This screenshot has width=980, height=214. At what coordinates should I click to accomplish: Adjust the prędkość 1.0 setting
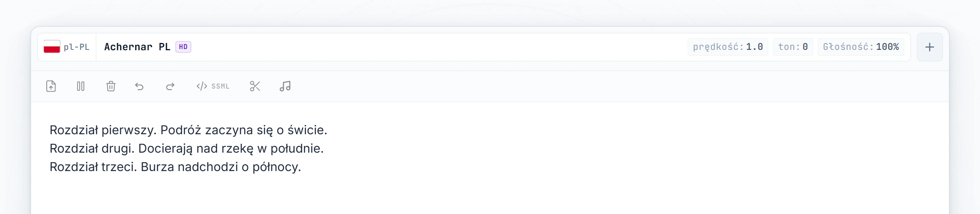point(728,47)
